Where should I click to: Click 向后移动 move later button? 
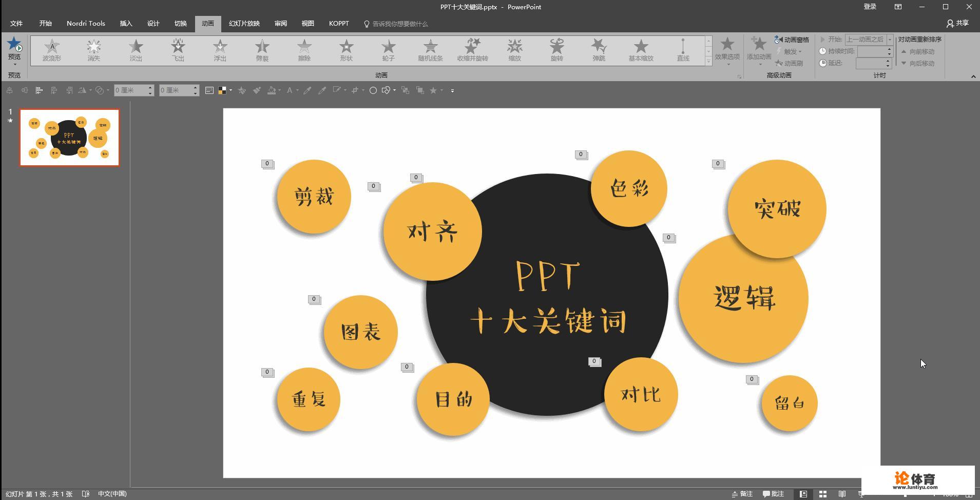[918, 63]
